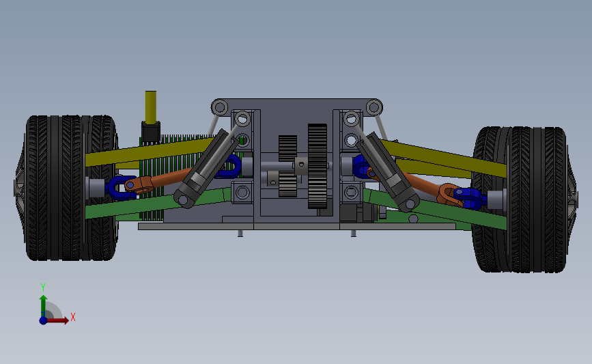Screen dimensions: 592x364
Task: Select the left shock absorber
Action: click(x=206, y=169)
